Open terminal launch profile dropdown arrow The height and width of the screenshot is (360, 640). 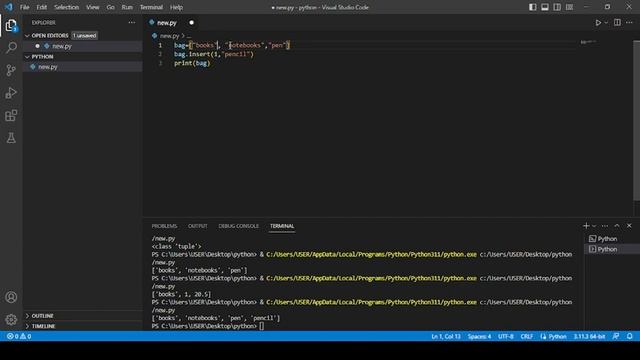coord(594,226)
